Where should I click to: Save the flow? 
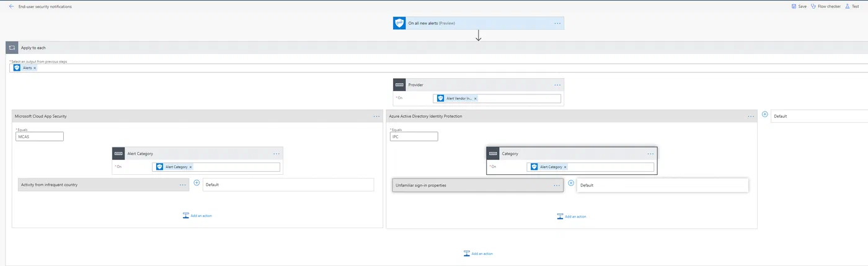tap(799, 6)
